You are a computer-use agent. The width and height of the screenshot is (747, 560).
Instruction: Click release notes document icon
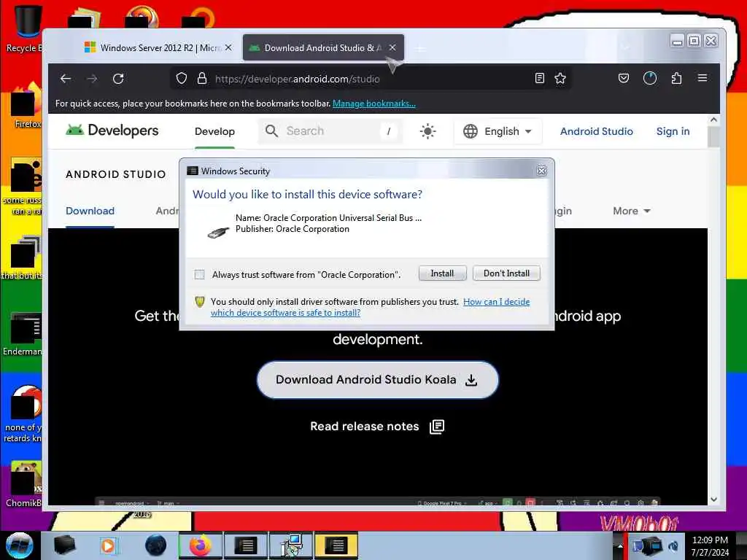[x=437, y=426]
